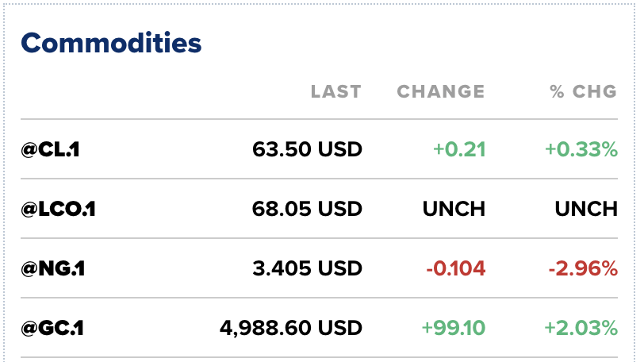This screenshot has height=362, width=644.
Task: Click the 68.05 USD last price
Action: coord(307,209)
